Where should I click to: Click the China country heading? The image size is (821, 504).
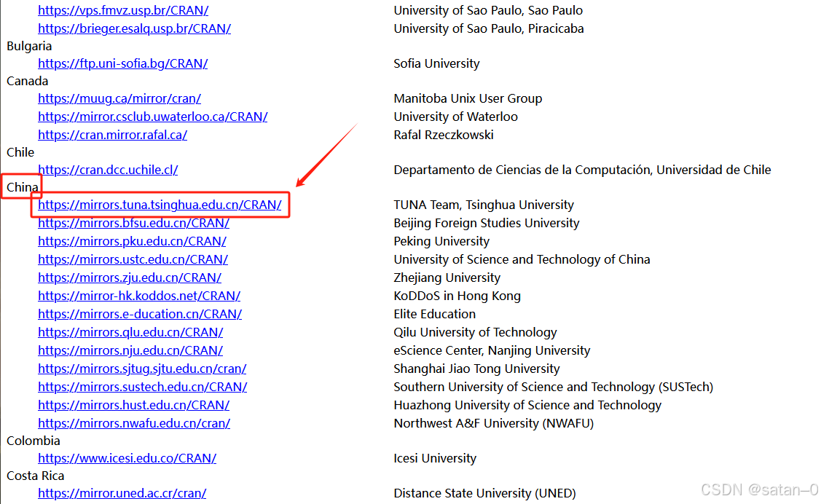[23, 188]
